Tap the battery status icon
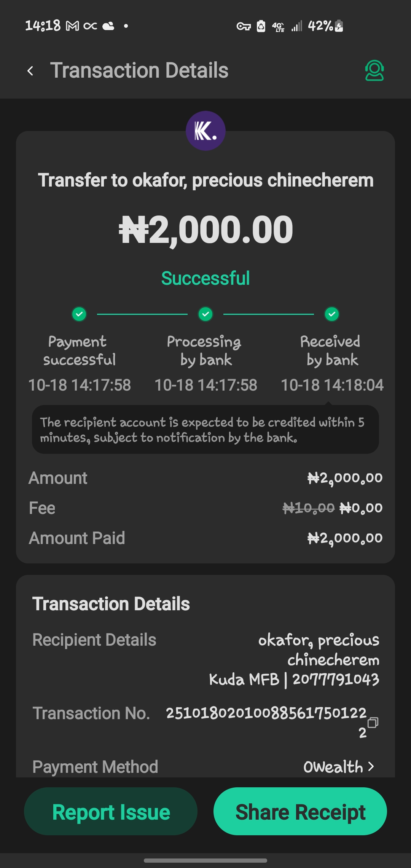Viewport: 411px width, 868px height. 339,26
